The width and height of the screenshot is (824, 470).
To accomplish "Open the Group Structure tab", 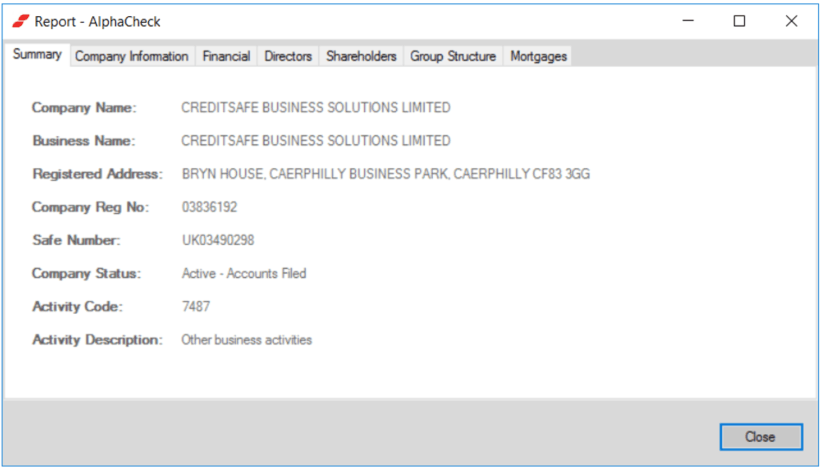I will click(x=453, y=56).
